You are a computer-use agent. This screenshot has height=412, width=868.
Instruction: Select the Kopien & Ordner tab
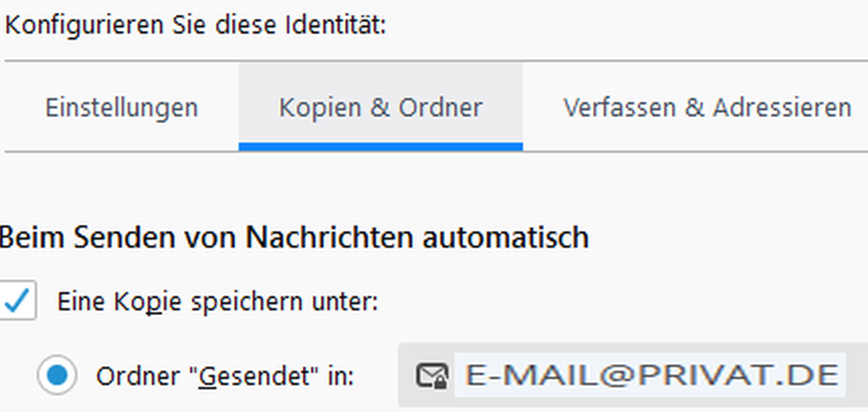(381, 108)
